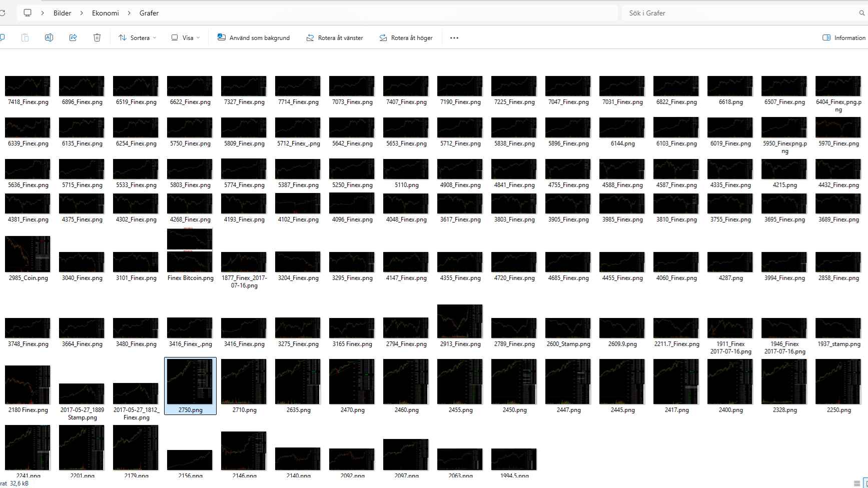This screenshot has width=868, height=488.
Task: Select the 4102_Finex.png thumbnail
Action: pyautogui.click(x=298, y=203)
